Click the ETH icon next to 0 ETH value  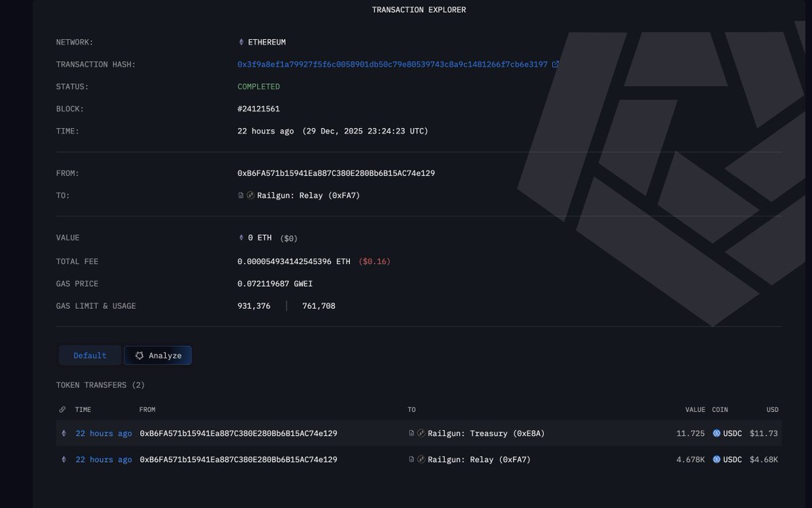tap(241, 238)
